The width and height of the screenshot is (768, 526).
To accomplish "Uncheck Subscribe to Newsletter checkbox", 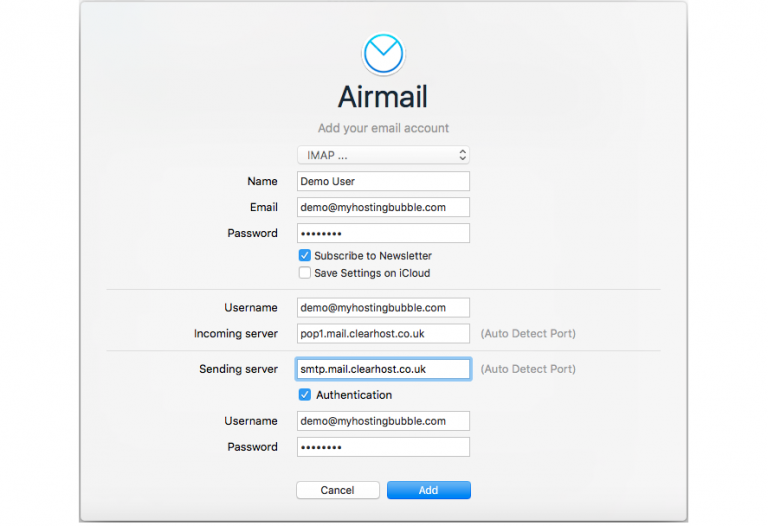I will 305,256.
